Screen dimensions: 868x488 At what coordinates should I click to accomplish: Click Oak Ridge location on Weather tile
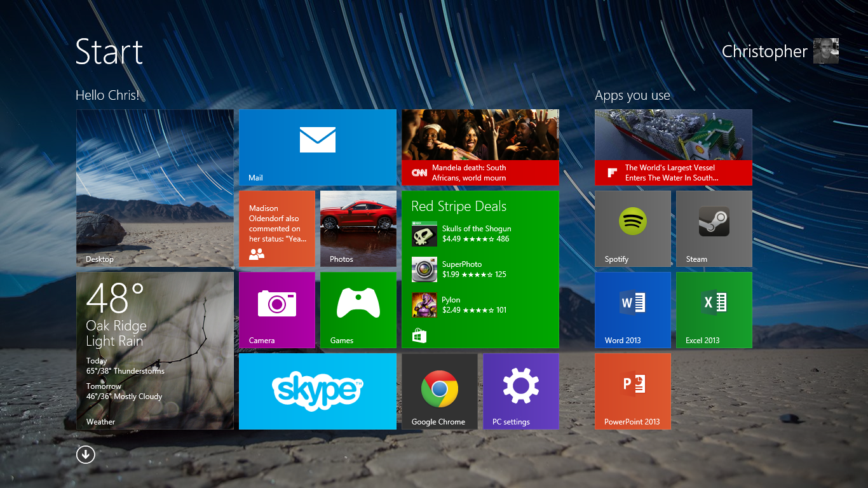pos(116,326)
